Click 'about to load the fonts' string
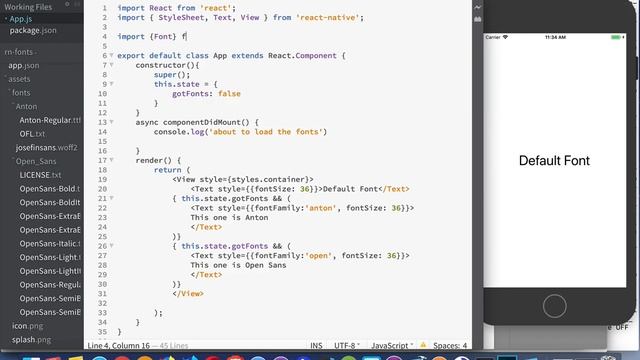The width and height of the screenshot is (640, 360). 266,132
